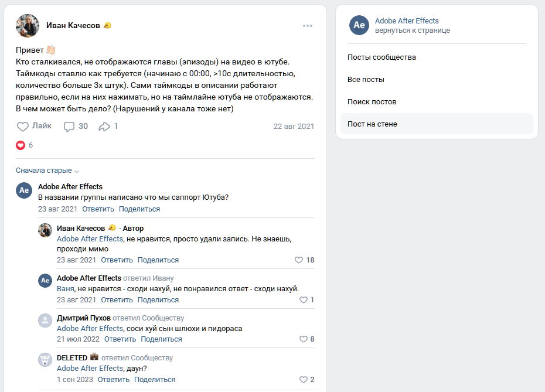This screenshot has width=545, height=392.
Task: Click the Ваня mention in the reply
Action: click(66, 289)
